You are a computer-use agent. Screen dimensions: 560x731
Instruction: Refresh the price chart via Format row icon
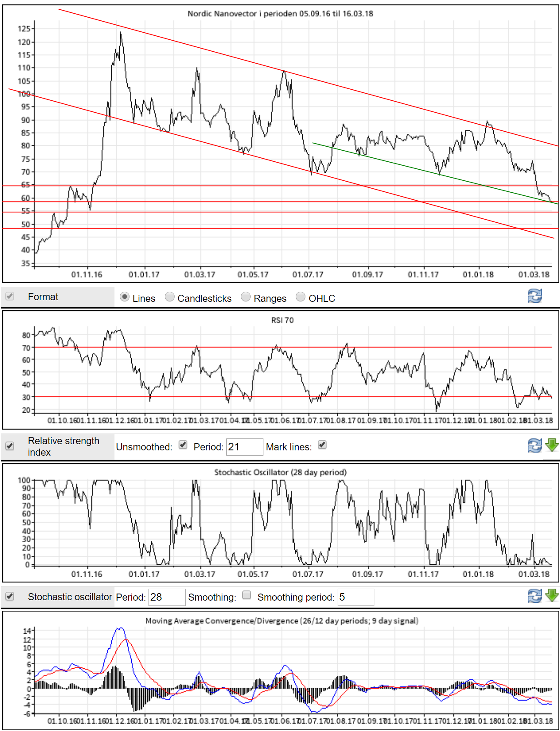pos(534,296)
